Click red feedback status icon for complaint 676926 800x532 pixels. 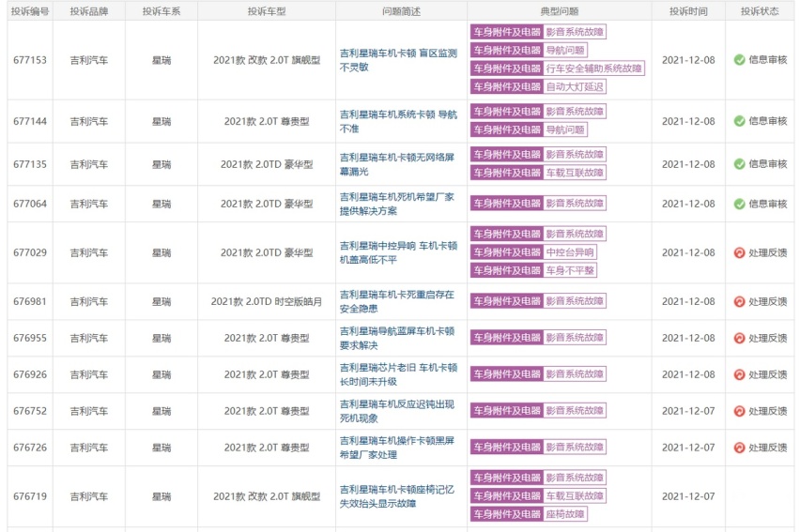[739, 375]
